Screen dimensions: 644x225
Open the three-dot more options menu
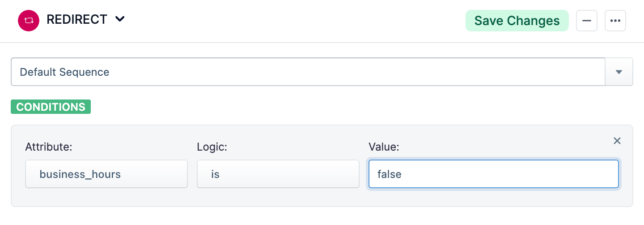click(x=615, y=21)
